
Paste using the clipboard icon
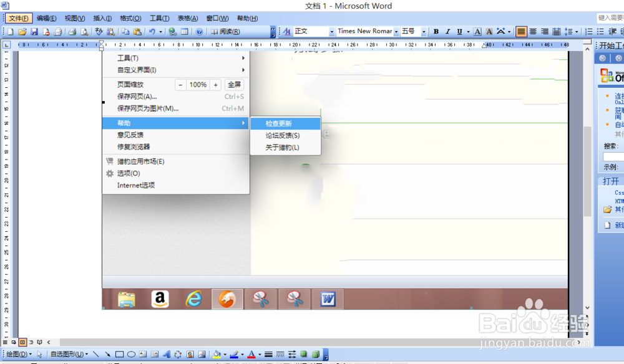pyautogui.click(x=137, y=32)
